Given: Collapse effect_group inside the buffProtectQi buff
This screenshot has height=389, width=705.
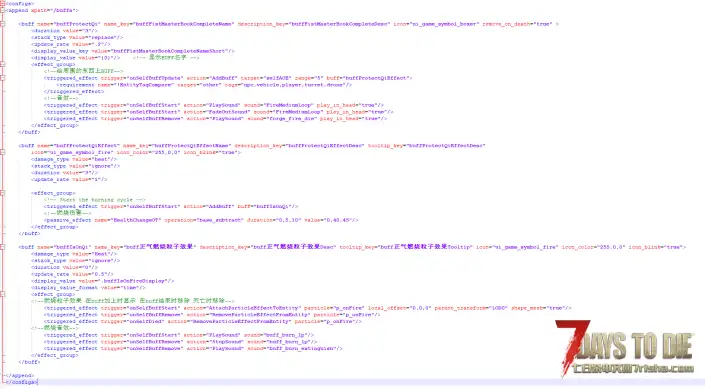Looking at the screenshot, I should (x=3, y=64).
